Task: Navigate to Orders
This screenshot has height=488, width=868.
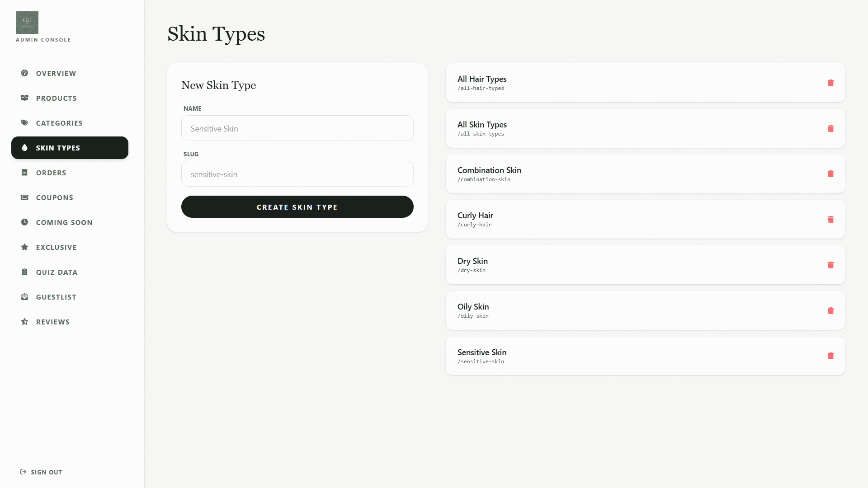Action: (x=70, y=173)
